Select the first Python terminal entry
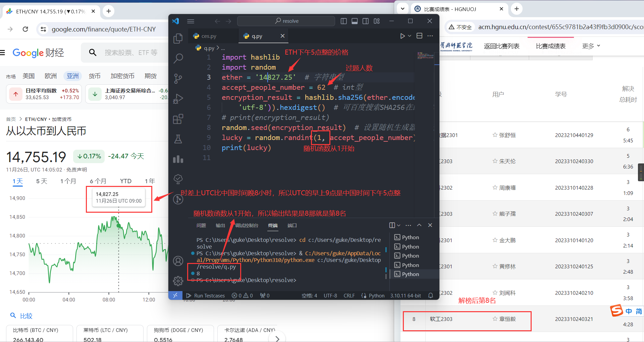 (414, 237)
